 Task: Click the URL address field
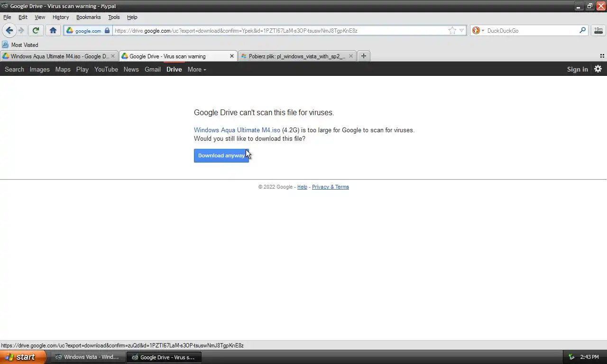[x=280, y=30]
